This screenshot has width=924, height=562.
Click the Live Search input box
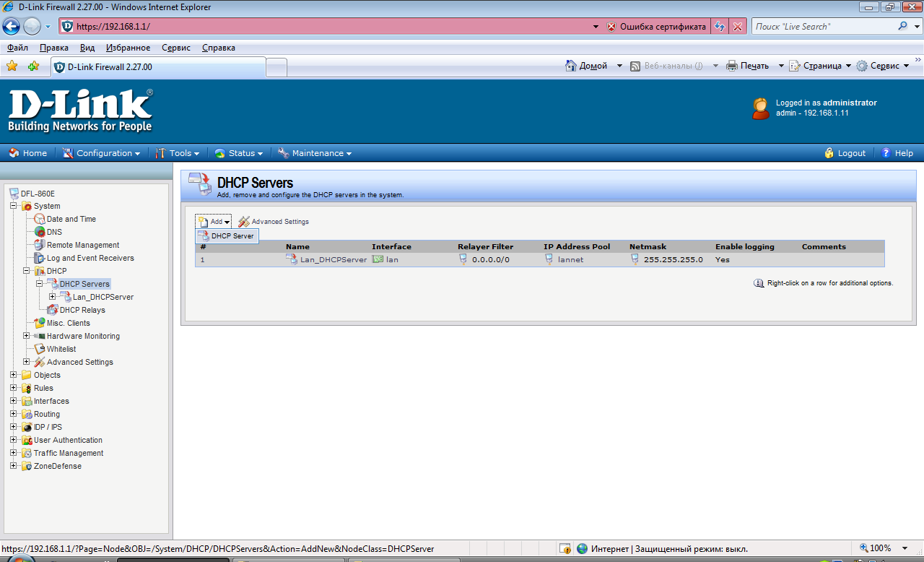point(824,27)
